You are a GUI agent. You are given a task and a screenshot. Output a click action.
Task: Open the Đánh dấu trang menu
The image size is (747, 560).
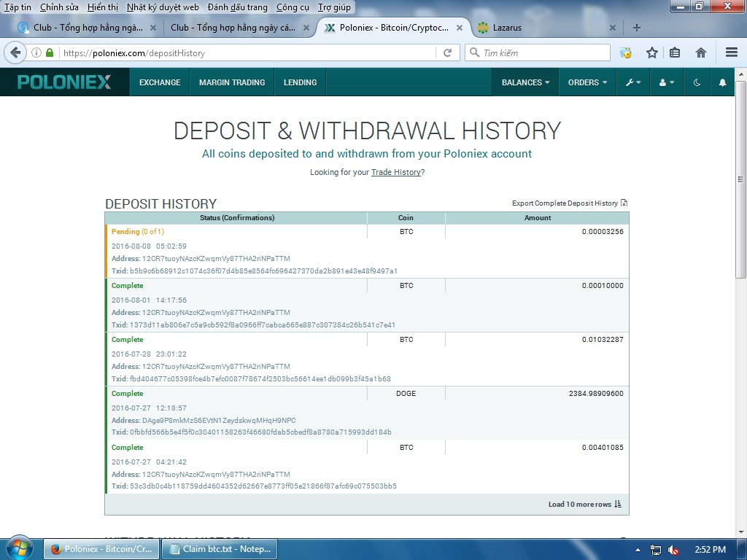237,7
